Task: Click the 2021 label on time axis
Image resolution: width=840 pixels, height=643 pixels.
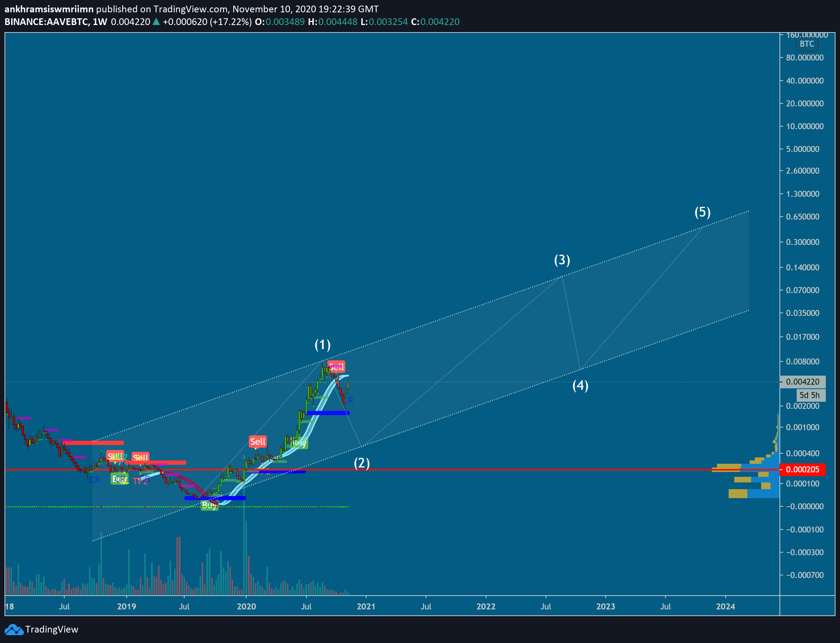Action: (366, 607)
